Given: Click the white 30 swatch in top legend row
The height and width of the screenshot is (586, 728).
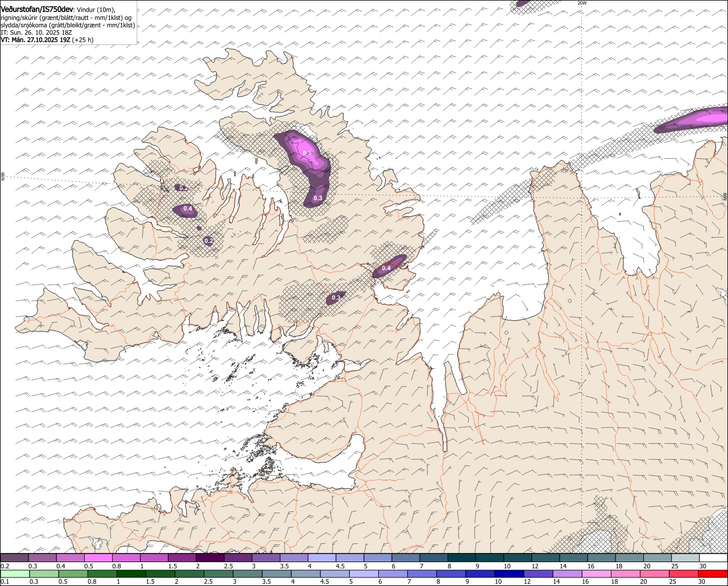Looking at the screenshot, I should pos(713,558).
